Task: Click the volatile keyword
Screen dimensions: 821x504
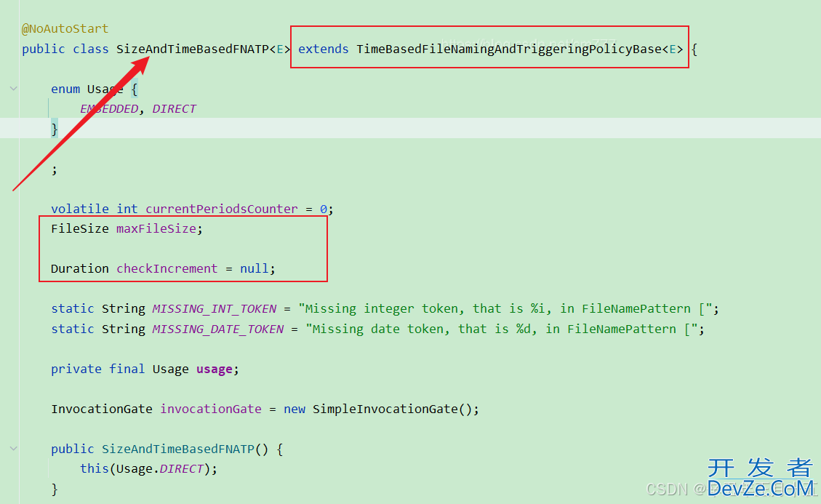Action: click(79, 209)
